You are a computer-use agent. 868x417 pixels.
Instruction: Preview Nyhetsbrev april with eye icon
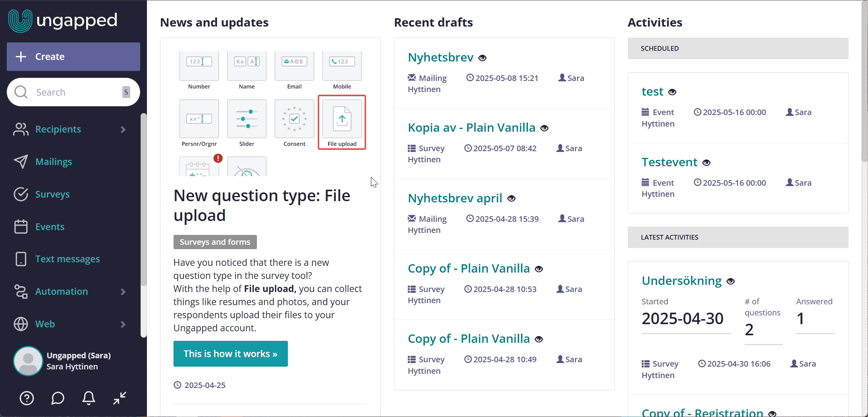[511, 198]
